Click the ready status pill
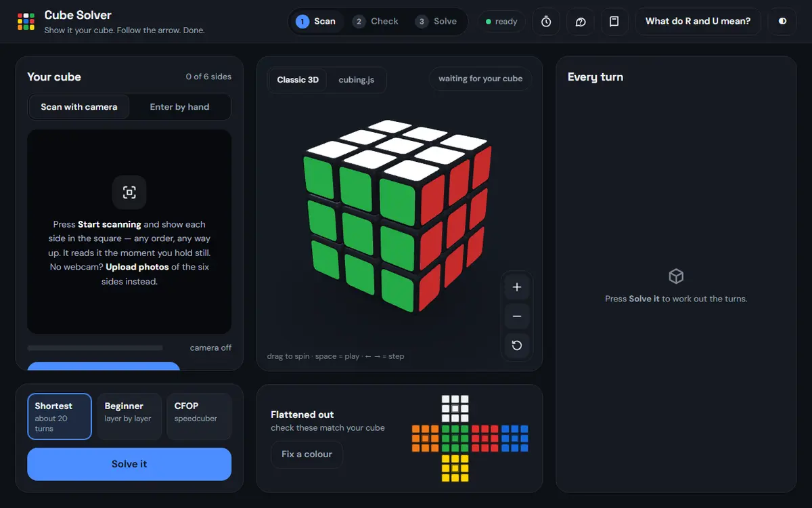 coord(501,22)
